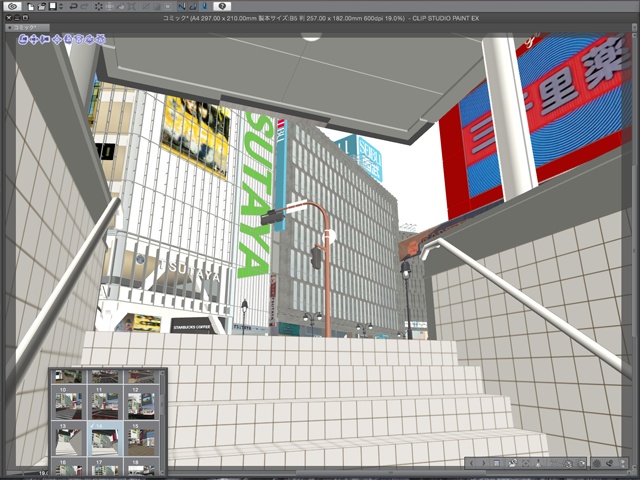Choose camera preset thumbnail 18

click(141, 468)
